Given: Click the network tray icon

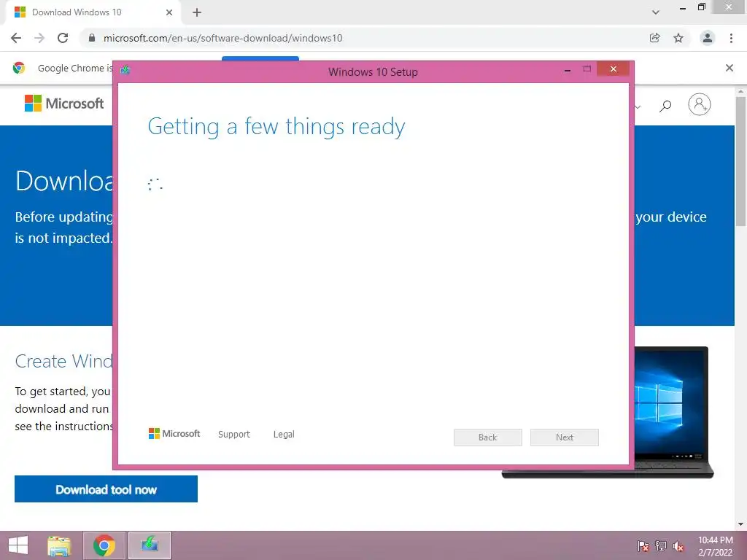Looking at the screenshot, I should [661, 546].
